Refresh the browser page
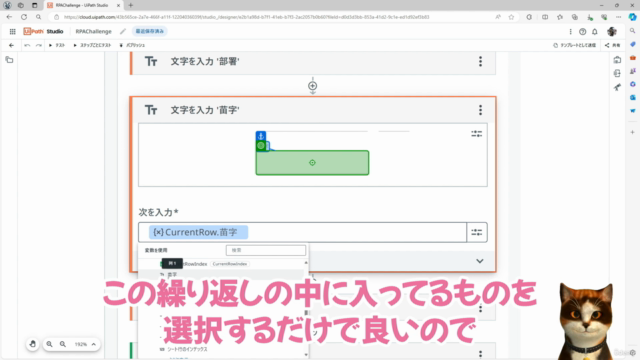Viewport: 640px width, 360px height. coord(24,17)
